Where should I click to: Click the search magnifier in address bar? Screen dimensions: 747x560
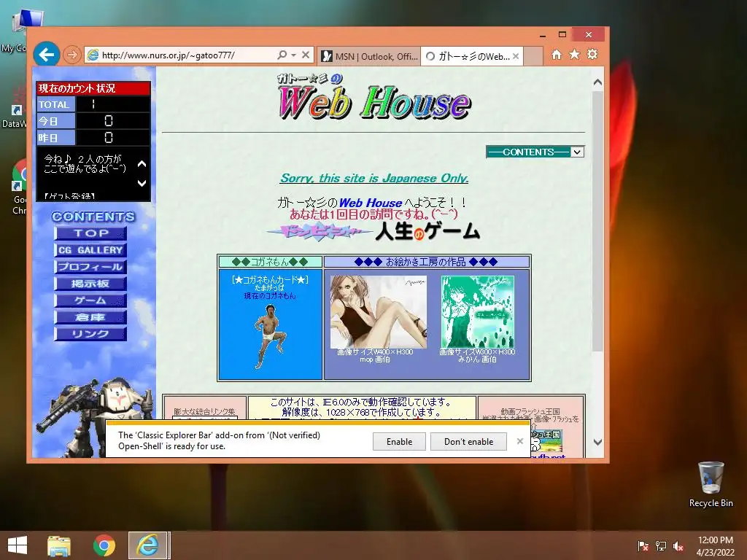[x=282, y=55]
